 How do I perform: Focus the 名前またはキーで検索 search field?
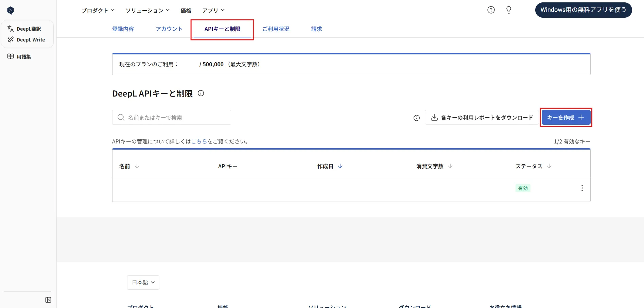click(172, 117)
